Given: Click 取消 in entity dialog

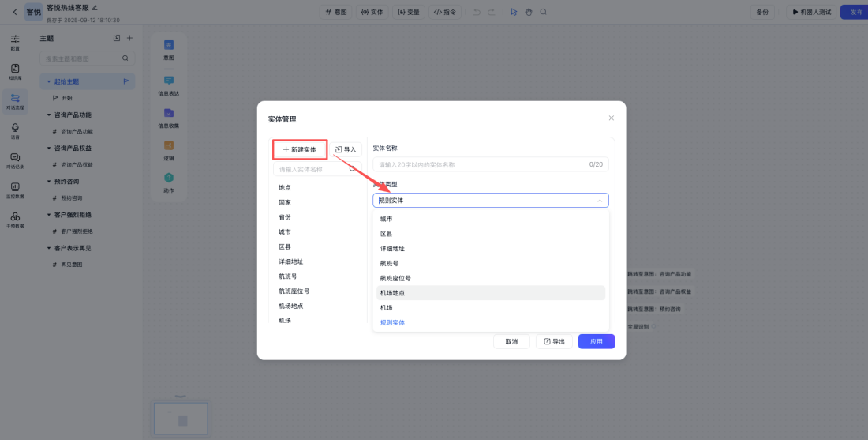Looking at the screenshot, I should [x=511, y=341].
